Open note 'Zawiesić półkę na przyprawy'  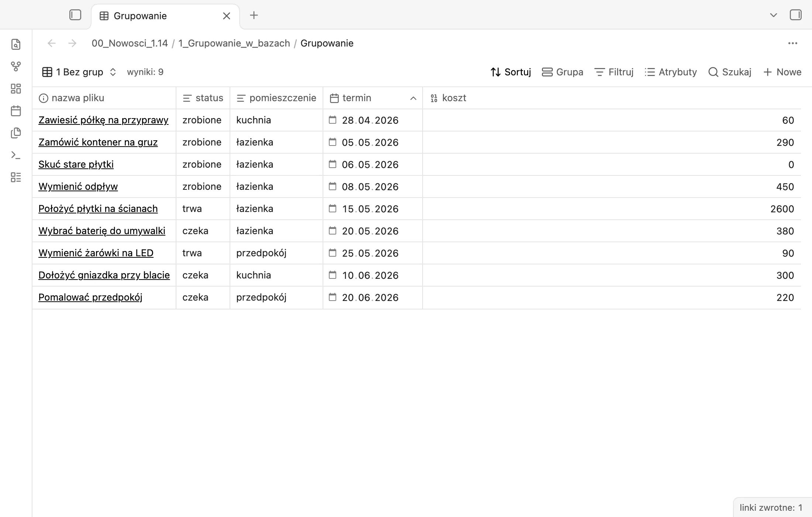(103, 120)
